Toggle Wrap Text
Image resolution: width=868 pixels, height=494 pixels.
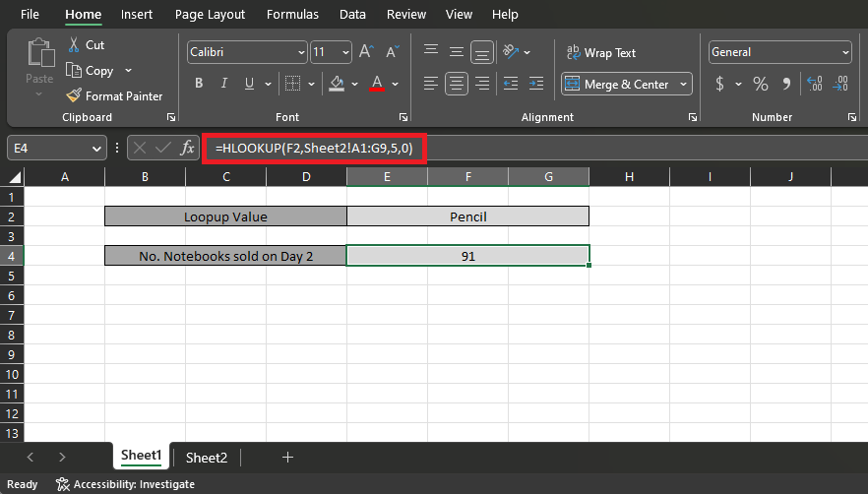click(x=601, y=52)
